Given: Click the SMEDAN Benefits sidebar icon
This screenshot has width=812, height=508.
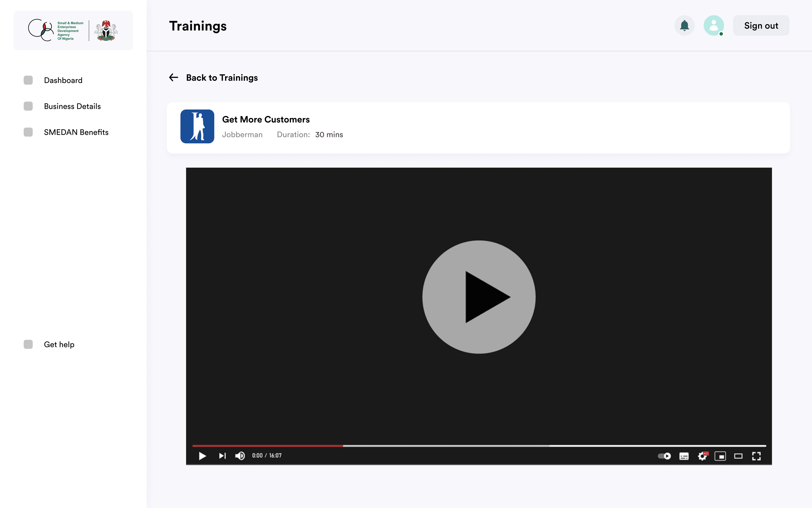Looking at the screenshot, I should coord(28,132).
